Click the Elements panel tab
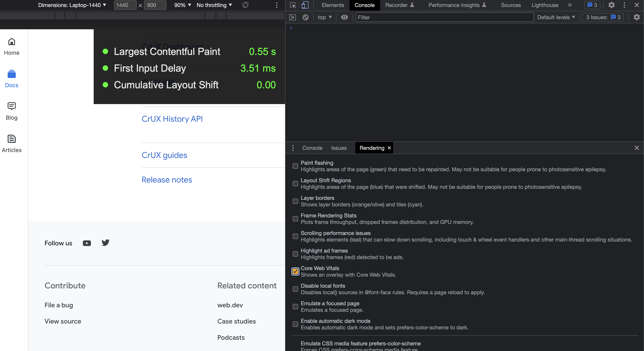 click(332, 5)
